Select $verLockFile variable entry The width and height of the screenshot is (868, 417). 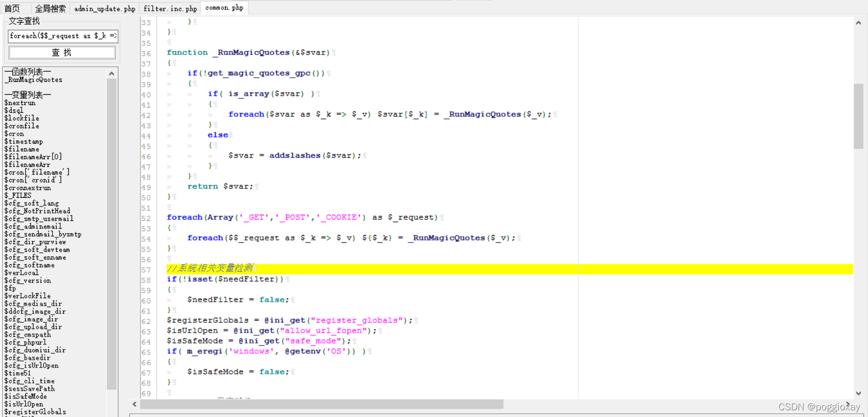[x=28, y=296]
